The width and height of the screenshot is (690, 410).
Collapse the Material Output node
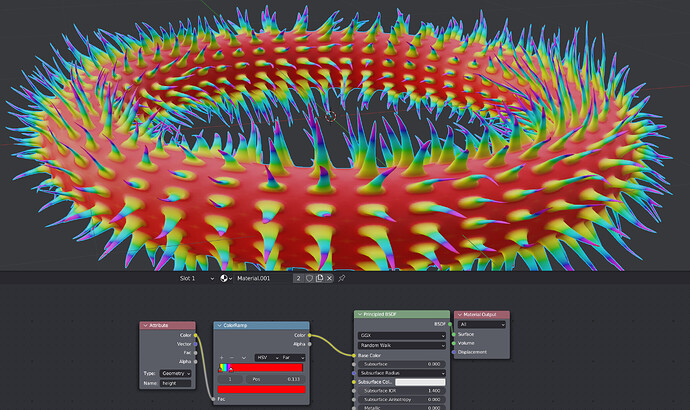[460, 315]
